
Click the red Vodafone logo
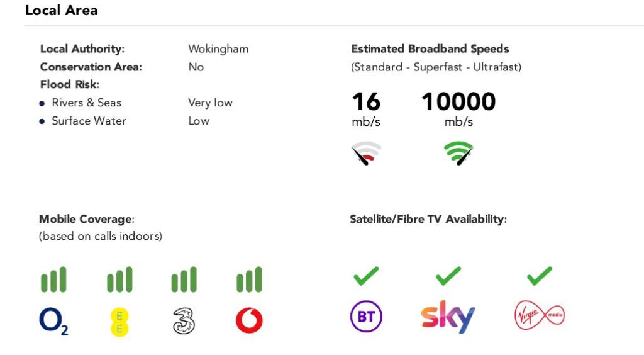pyautogui.click(x=249, y=321)
